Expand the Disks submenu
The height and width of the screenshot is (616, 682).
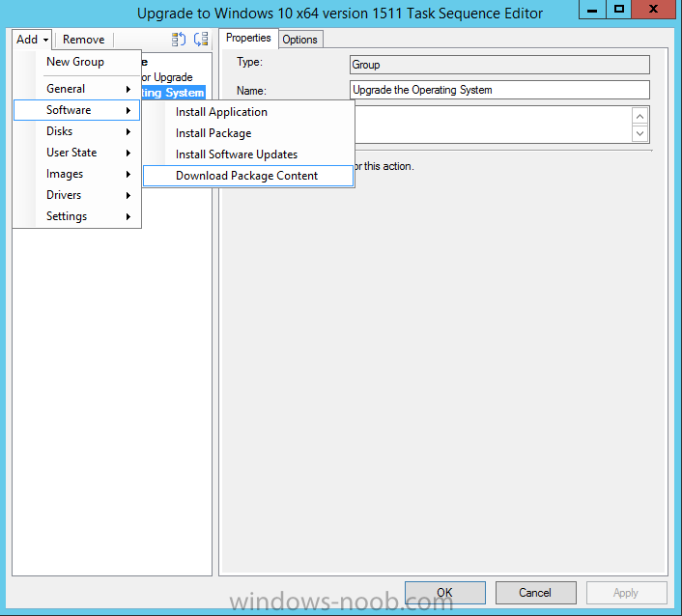pyautogui.click(x=76, y=131)
